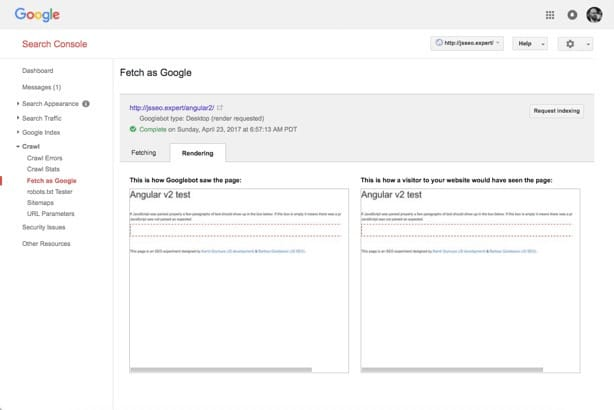
Task: Open the jsseo.expert/angular2 link
Action: tap(172, 108)
